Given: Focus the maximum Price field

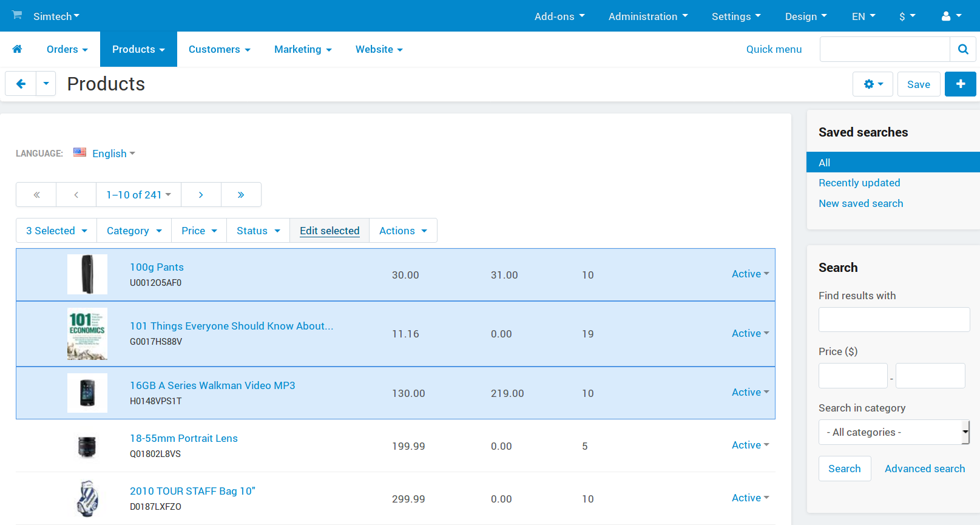Looking at the screenshot, I should tap(930, 376).
